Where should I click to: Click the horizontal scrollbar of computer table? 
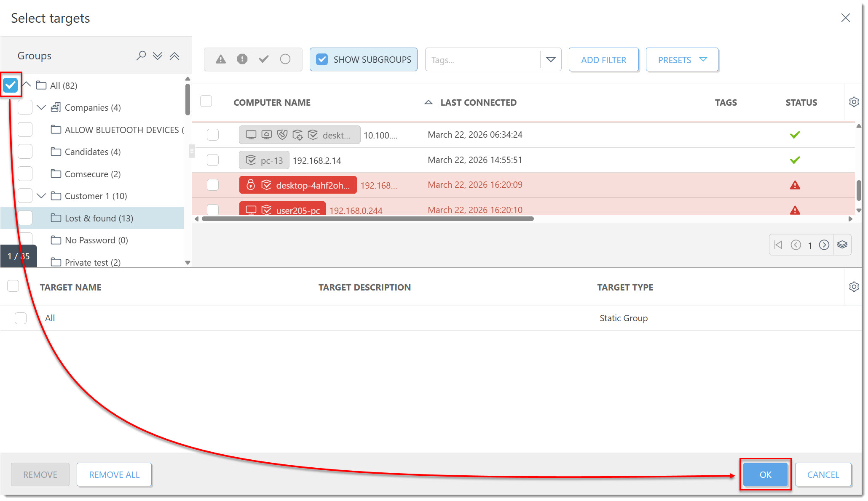[x=367, y=219]
